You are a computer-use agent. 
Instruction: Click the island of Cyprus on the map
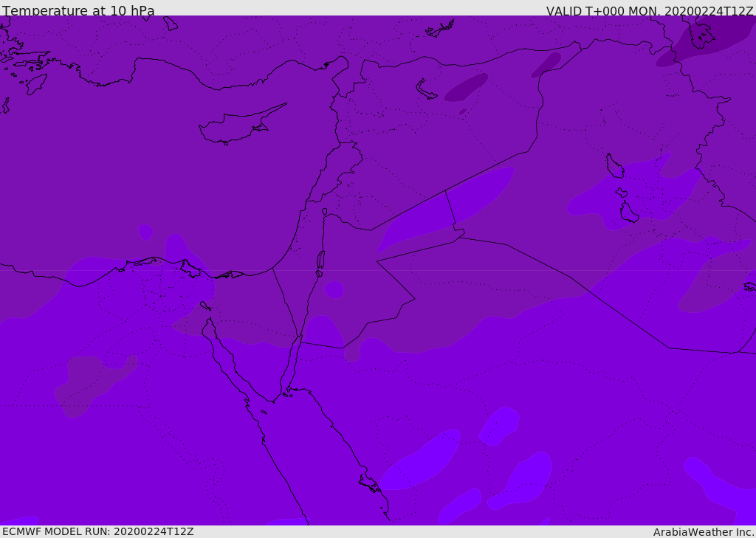coord(241,125)
